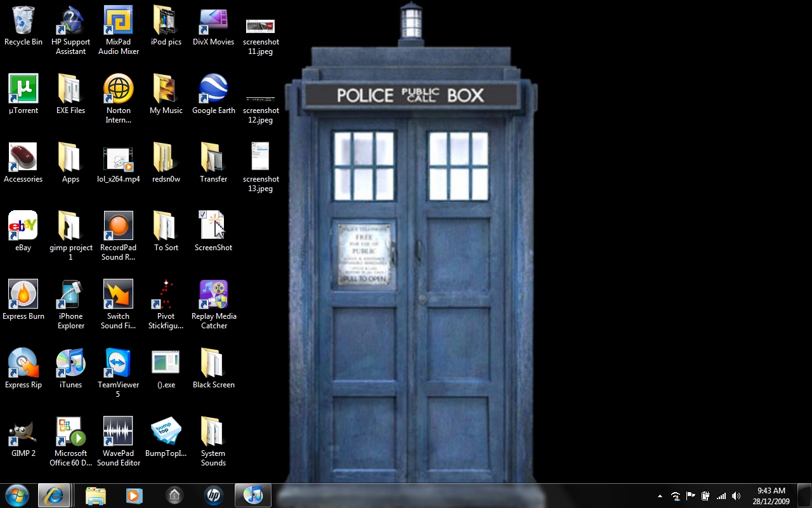Select the My Music folder
The width and height of the screenshot is (812, 508).
166,89
